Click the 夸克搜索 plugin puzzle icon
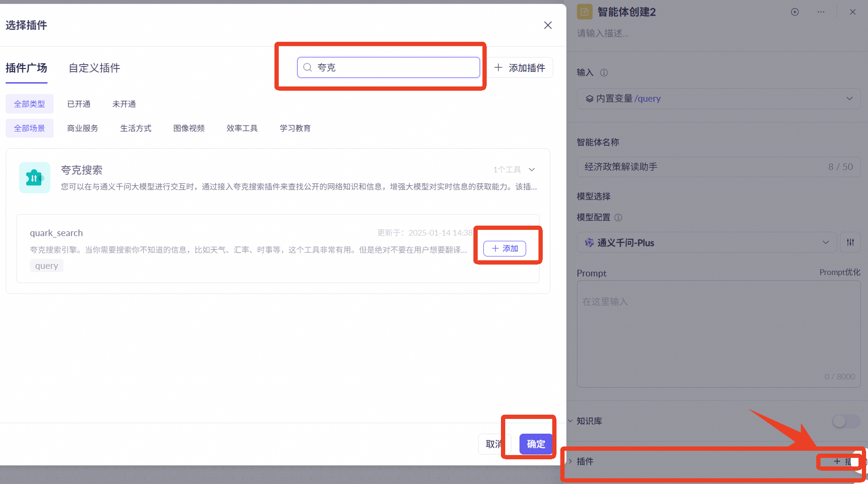 pyautogui.click(x=35, y=178)
